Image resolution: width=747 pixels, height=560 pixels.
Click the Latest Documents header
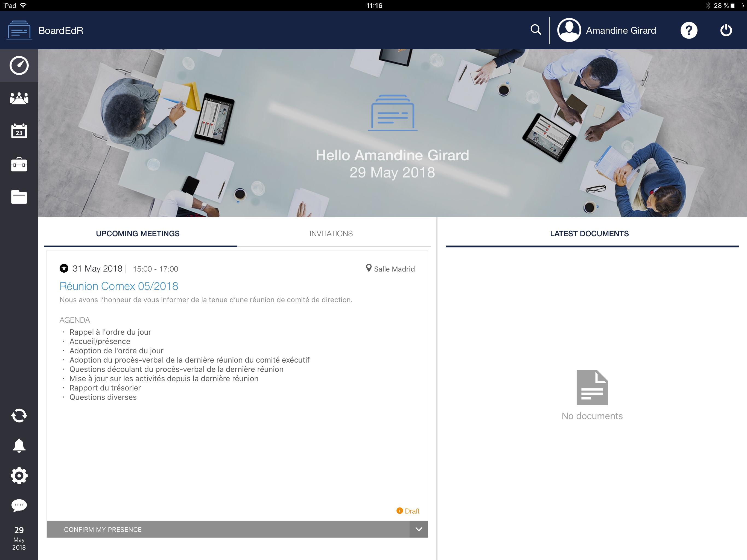pyautogui.click(x=589, y=234)
